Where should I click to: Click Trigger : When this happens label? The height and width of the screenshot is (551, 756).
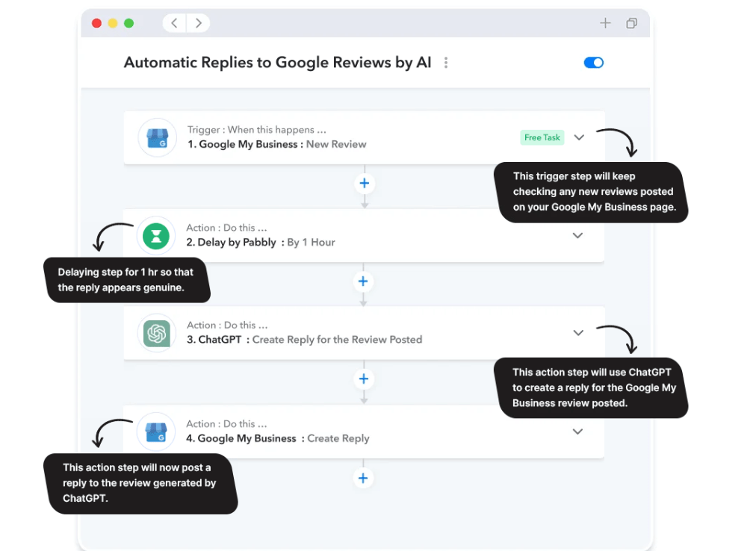pos(256,130)
